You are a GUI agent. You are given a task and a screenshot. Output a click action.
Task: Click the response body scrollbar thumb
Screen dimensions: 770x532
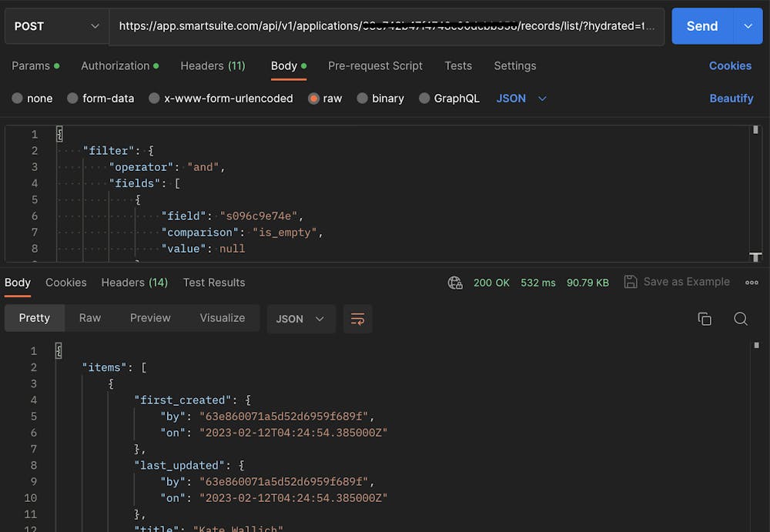pos(756,346)
